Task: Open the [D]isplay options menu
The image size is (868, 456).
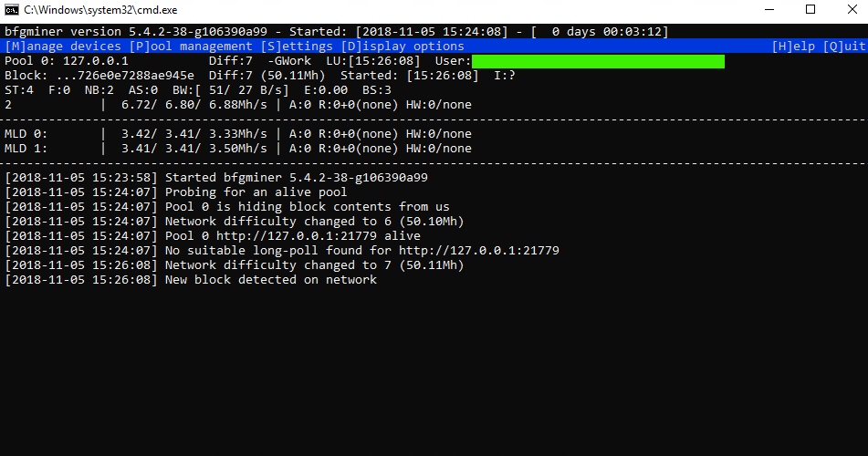Action: [x=403, y=46]
